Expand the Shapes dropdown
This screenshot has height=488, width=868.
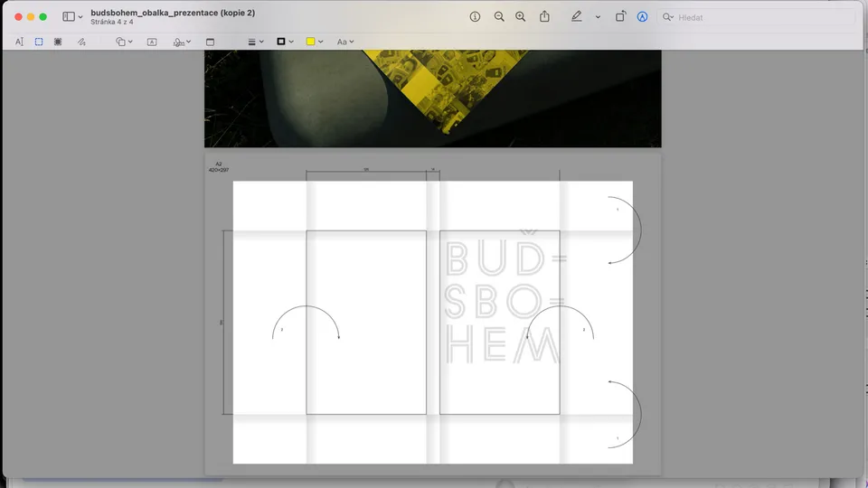pyautogui.click(x=124, y=42)
